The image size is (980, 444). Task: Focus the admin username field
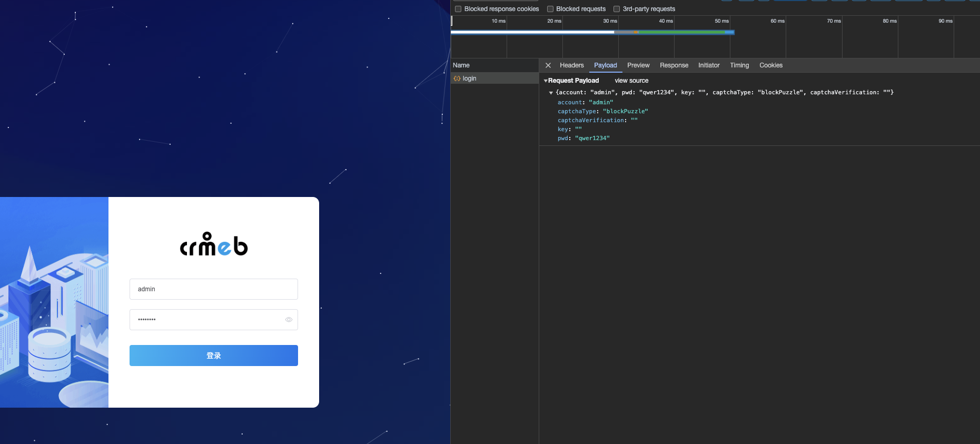214,289
